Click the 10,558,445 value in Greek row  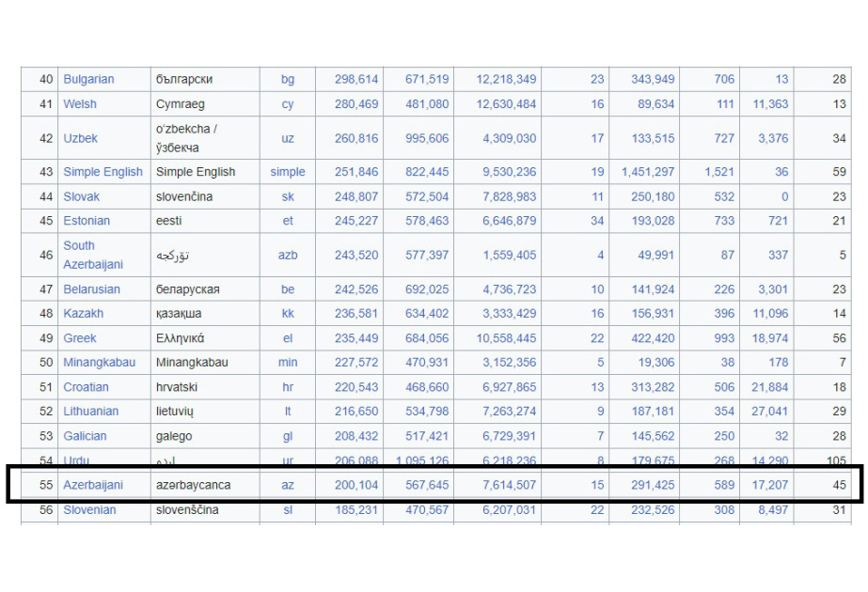click(x=507, y=338)
